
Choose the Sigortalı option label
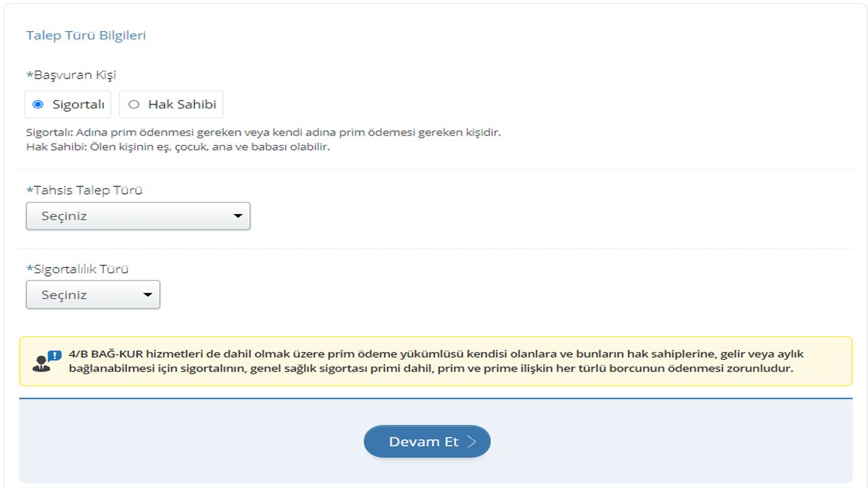coord(79,104)
